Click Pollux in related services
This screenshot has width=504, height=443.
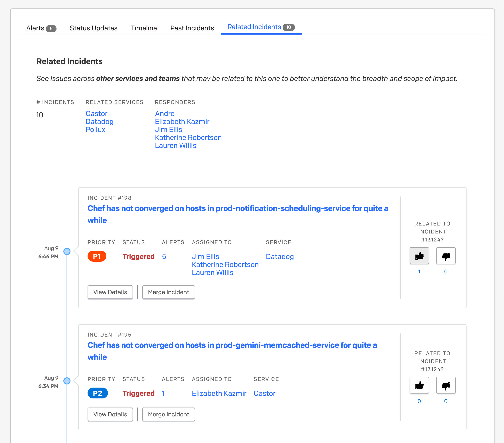(x=96, y=129)
